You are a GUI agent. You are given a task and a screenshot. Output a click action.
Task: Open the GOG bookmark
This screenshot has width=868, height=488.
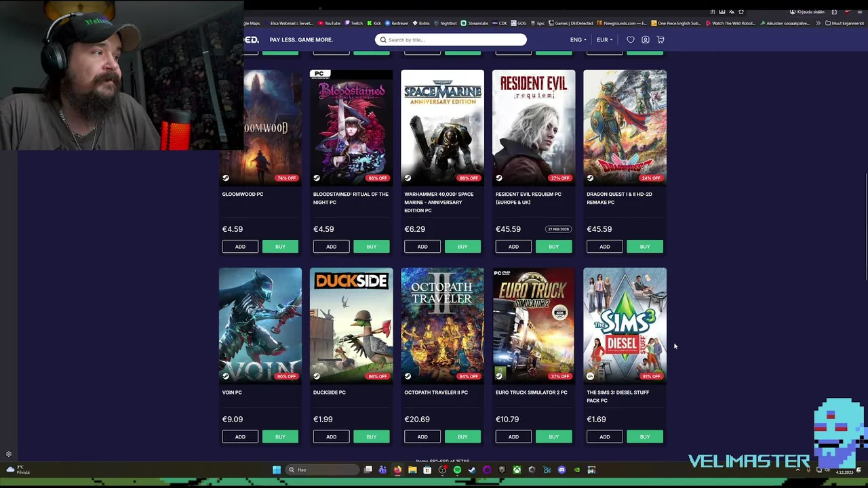(x=519, y=23)
